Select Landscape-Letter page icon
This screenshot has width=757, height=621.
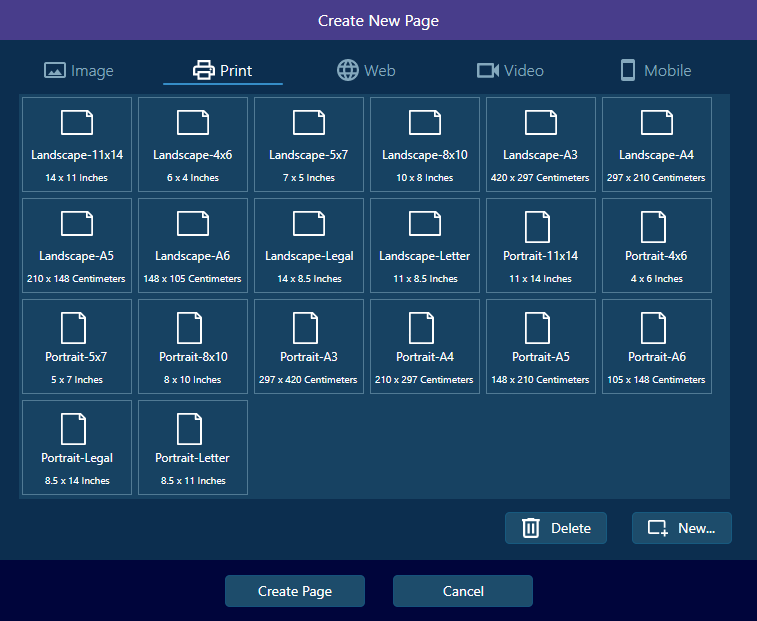(x=425, y=224)
